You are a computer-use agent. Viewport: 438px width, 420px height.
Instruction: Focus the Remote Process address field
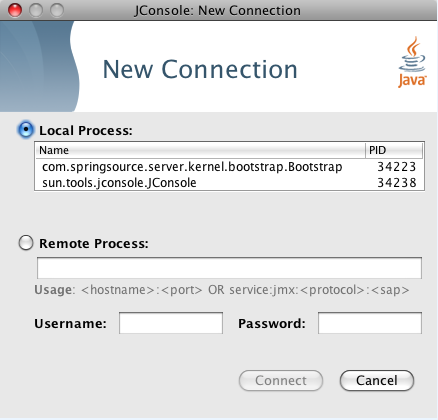pos(229,268)
